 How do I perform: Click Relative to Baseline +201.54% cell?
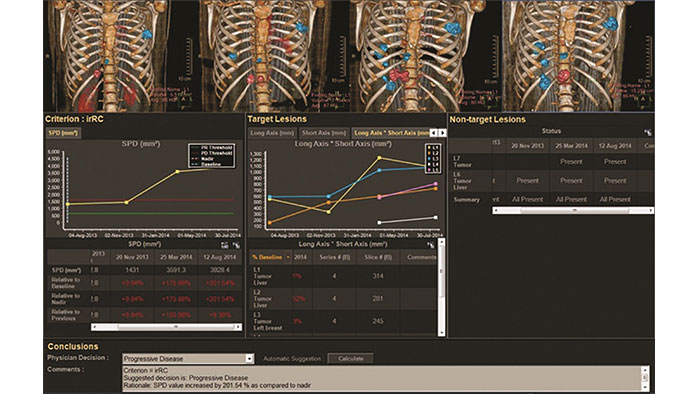[x=220, y=283]
